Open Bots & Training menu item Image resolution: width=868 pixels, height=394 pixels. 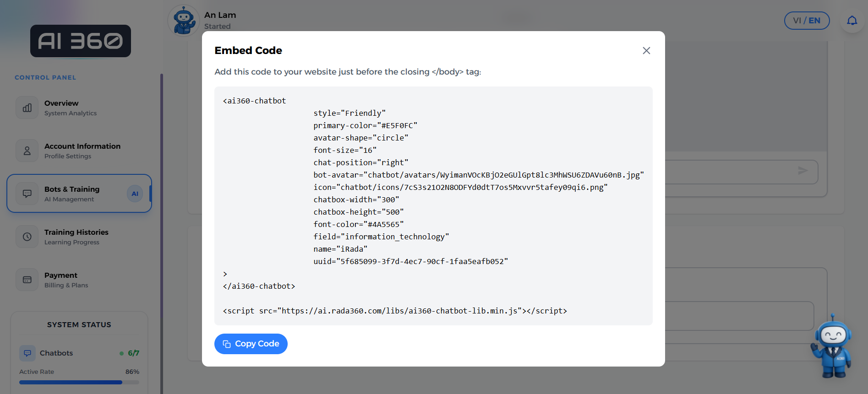79,194
